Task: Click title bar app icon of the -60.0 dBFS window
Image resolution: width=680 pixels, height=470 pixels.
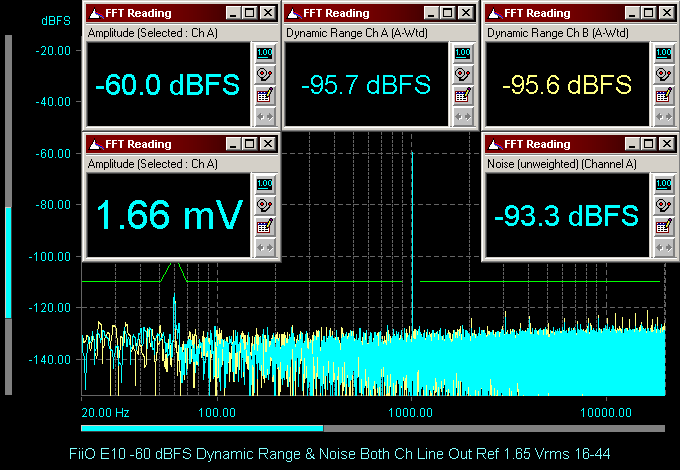Action: (95, 13)
